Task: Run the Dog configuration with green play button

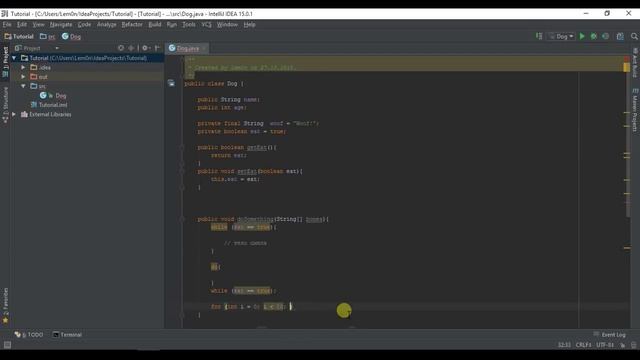Action: point(582,36)
